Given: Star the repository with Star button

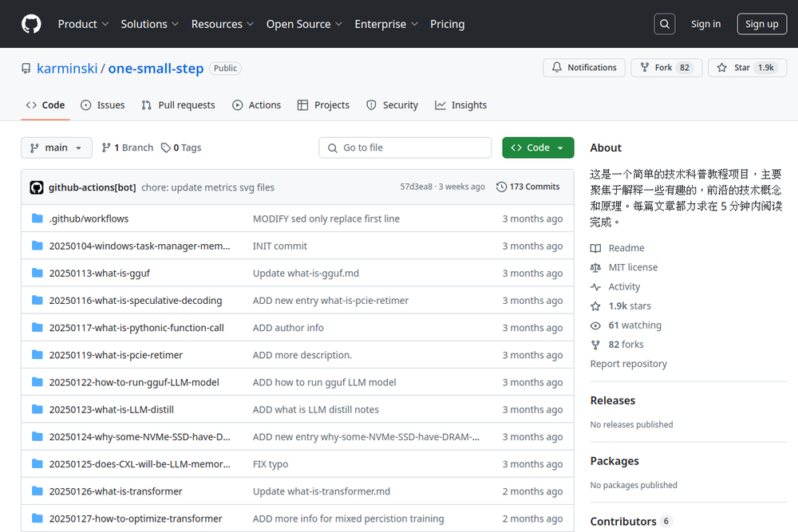Looking at the screenshot, I should [747, 68].
